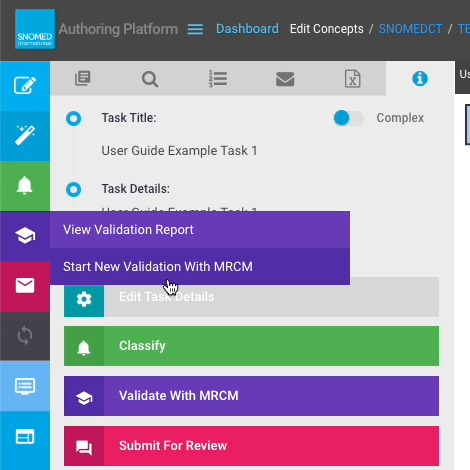Open the envelope tab in top panel
Image resolution: width=470 pixels, height=470 pixels.
click(x=285, y=79)
